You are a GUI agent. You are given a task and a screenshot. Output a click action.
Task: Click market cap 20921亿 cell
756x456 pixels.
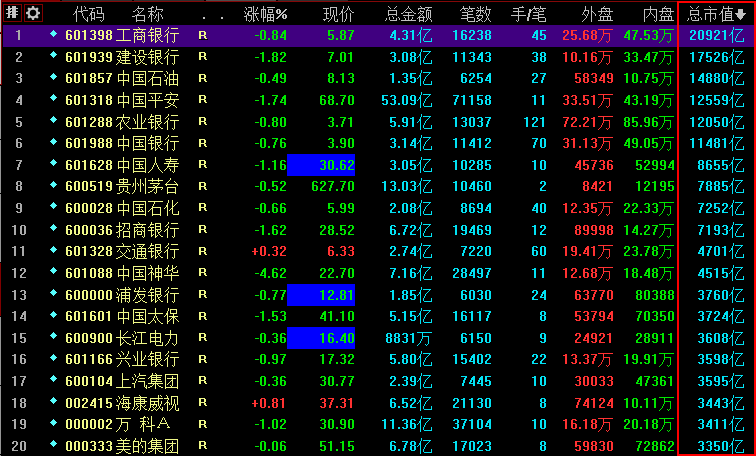(716, 35)
